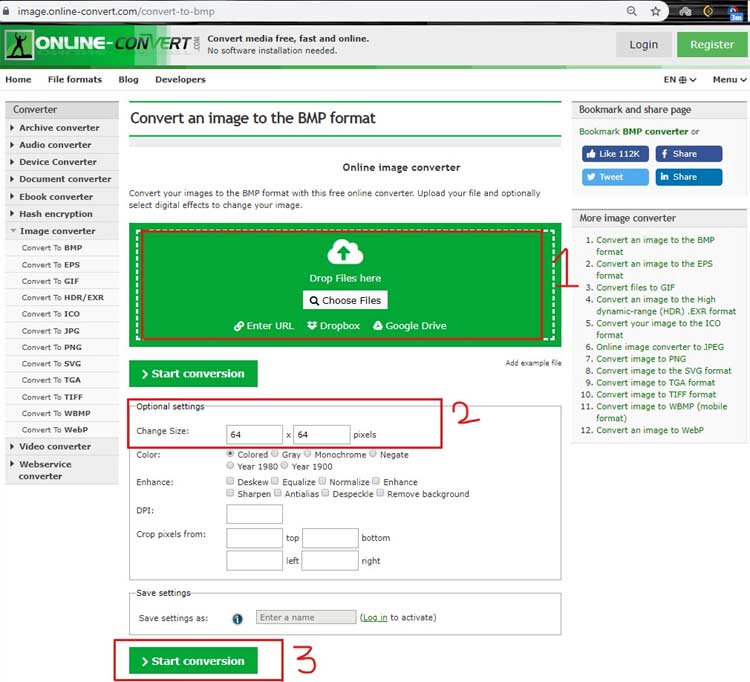Click the Facebook Like 112K button
The image size is (750, 682).
coord(615,154)
